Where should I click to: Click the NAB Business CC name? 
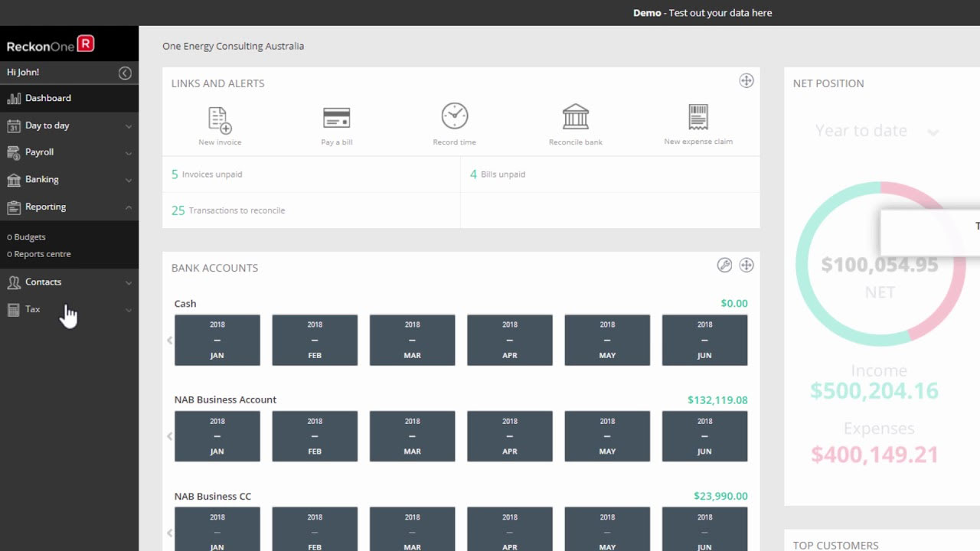coord(213,496)
